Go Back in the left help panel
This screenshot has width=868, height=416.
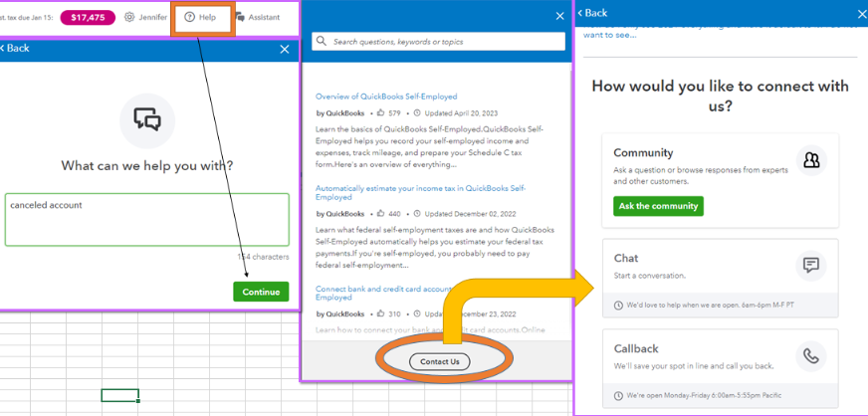point(15,48)
